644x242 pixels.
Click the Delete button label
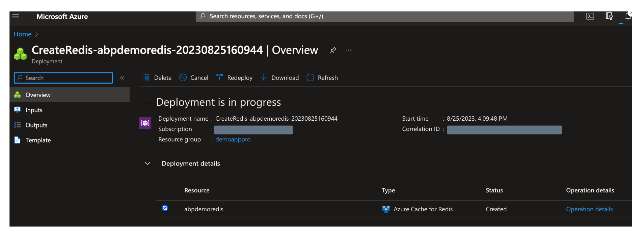[x=163, y=78]
